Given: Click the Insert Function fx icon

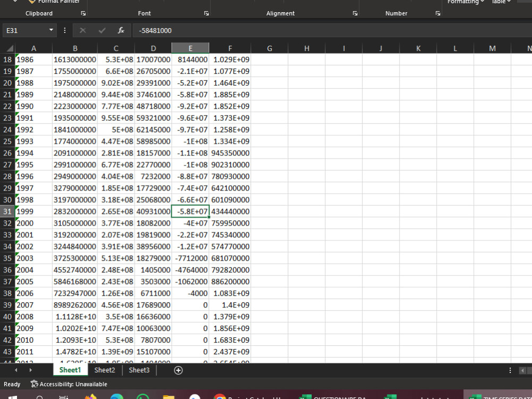Looking at the screenshot, I should (x=121, y=30).
